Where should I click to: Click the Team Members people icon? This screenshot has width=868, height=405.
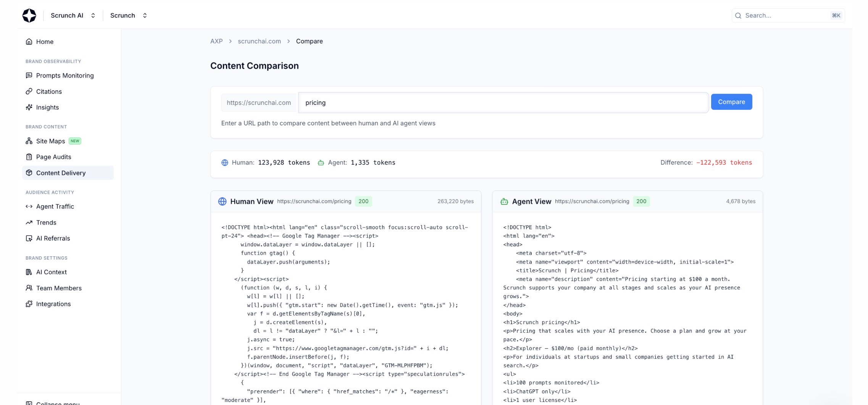point(29,288)
